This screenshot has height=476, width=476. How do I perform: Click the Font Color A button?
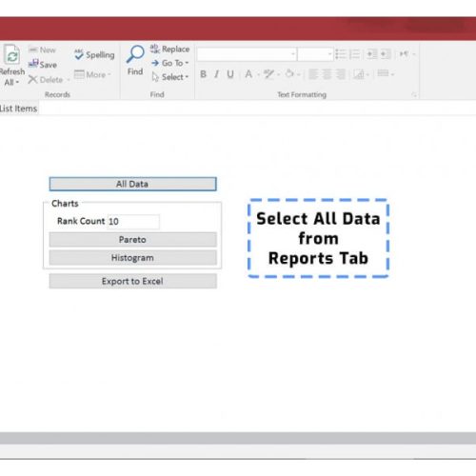click(x=248, y=74)
